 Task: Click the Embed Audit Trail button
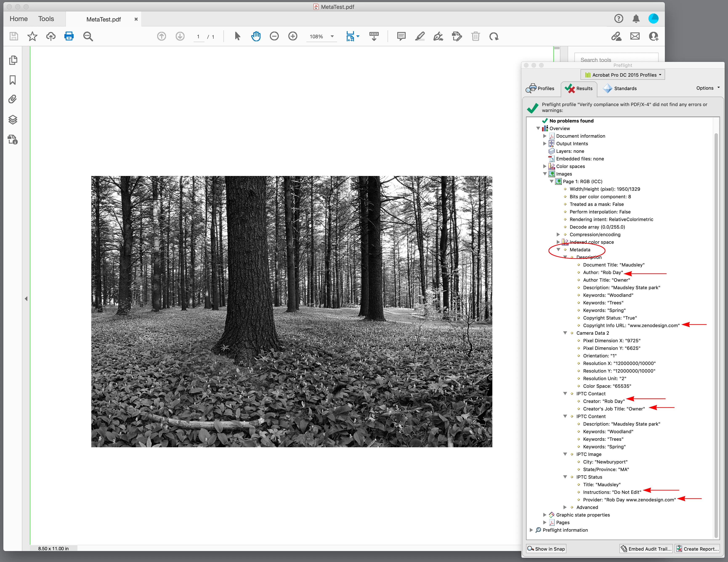click(x=646, y=549)
